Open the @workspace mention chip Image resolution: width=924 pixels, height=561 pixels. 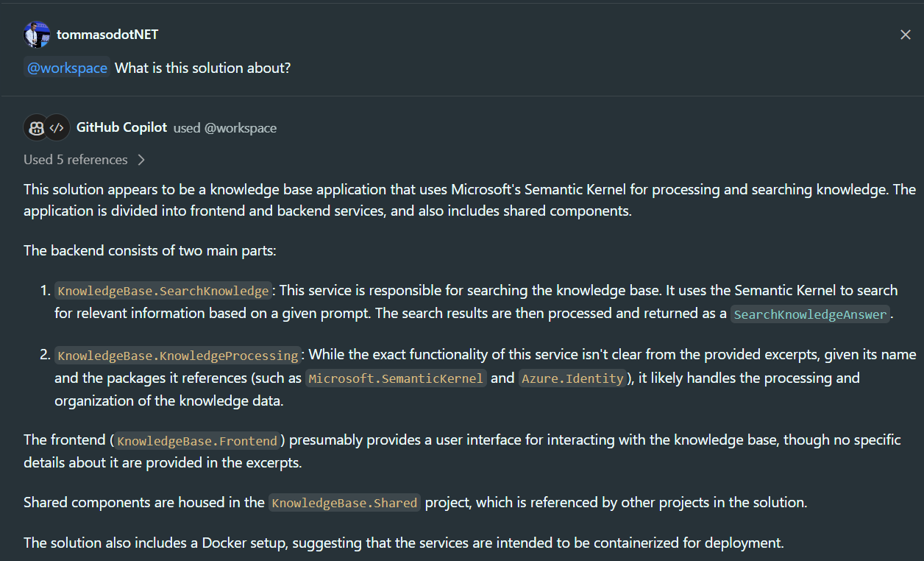pyautogui.click(x=67, y=67)
